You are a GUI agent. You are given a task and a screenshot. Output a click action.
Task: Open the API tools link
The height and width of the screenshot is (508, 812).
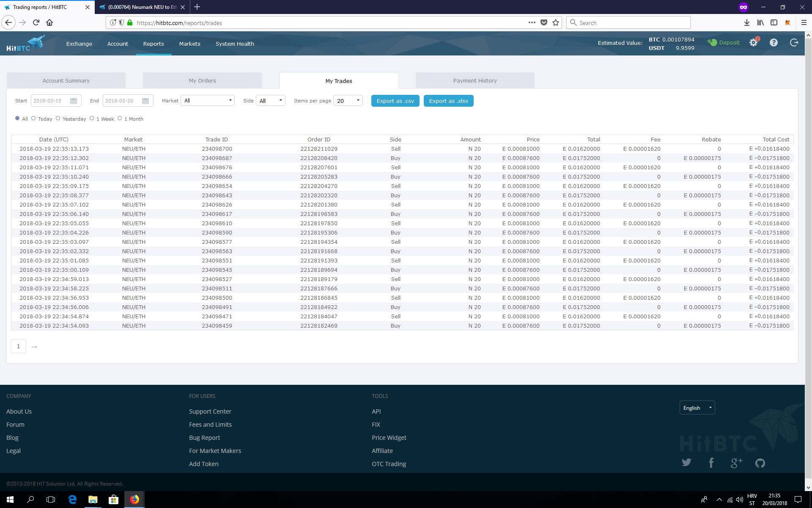pyautogui.click(x=376, y=411)
